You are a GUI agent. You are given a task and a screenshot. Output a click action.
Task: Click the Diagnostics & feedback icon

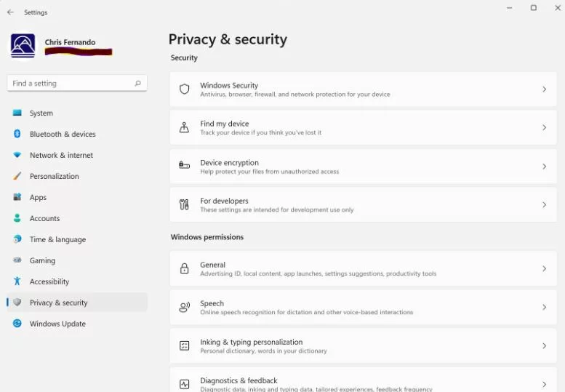(x=184, y=384)
